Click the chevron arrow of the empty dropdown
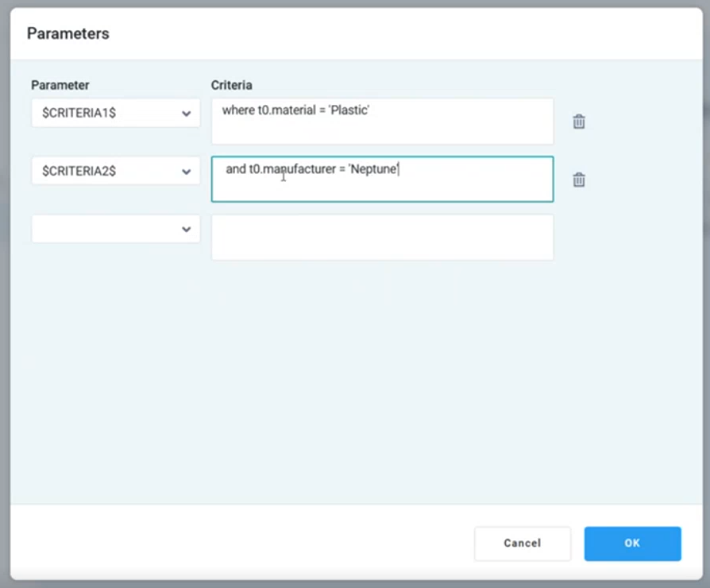The height and width of the screenshot is (588, 710). [186, 229]
